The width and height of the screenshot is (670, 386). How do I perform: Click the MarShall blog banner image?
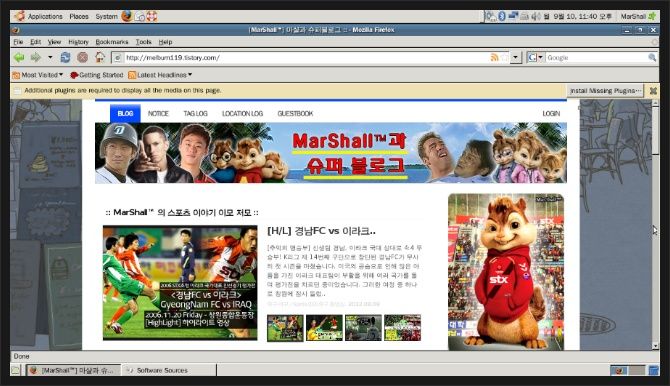331,153
